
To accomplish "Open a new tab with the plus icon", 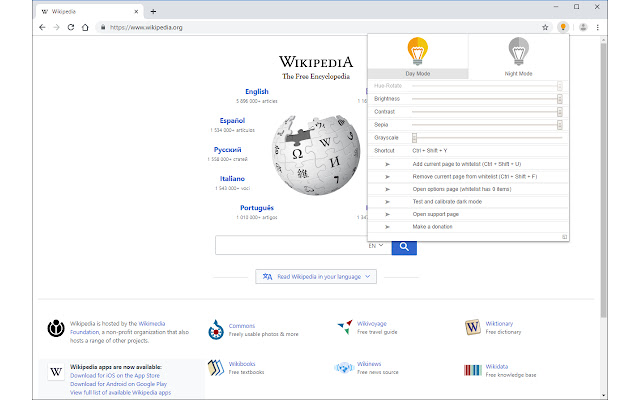I will coord(153,11).
